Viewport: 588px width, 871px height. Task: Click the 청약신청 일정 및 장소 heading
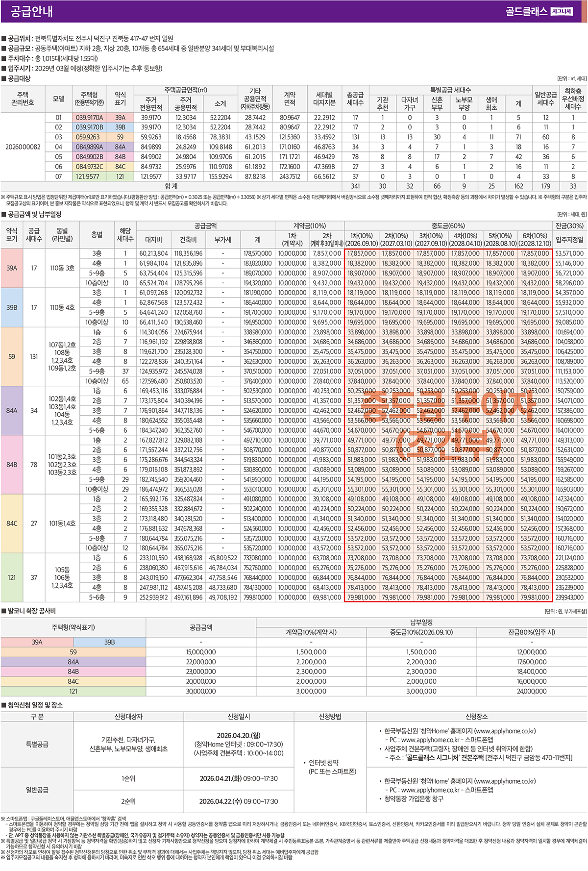pos(35,705)
